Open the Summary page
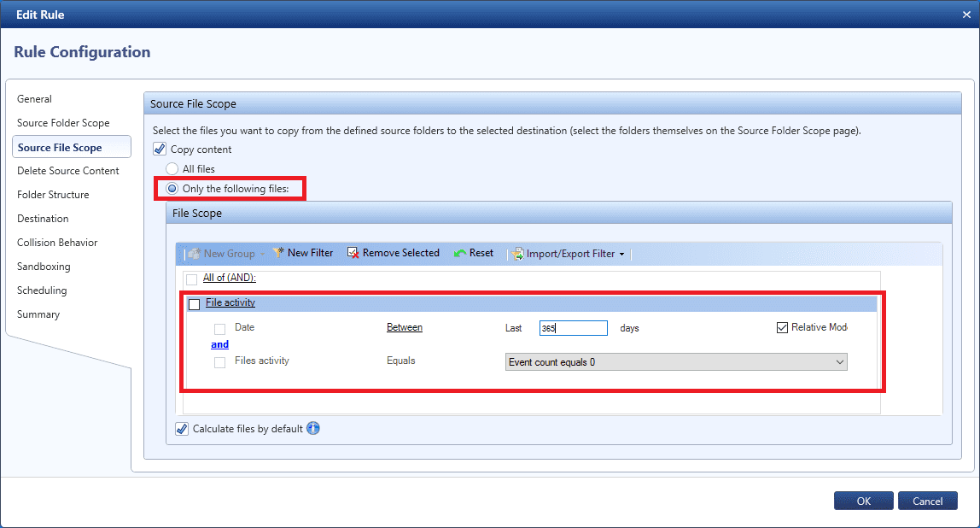The width and height of the screenshot is (980, 528). (x=38, y=314)
